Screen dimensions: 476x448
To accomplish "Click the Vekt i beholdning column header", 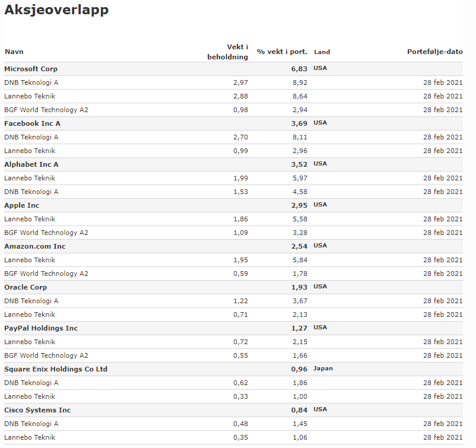I will [x=228, y=52].
